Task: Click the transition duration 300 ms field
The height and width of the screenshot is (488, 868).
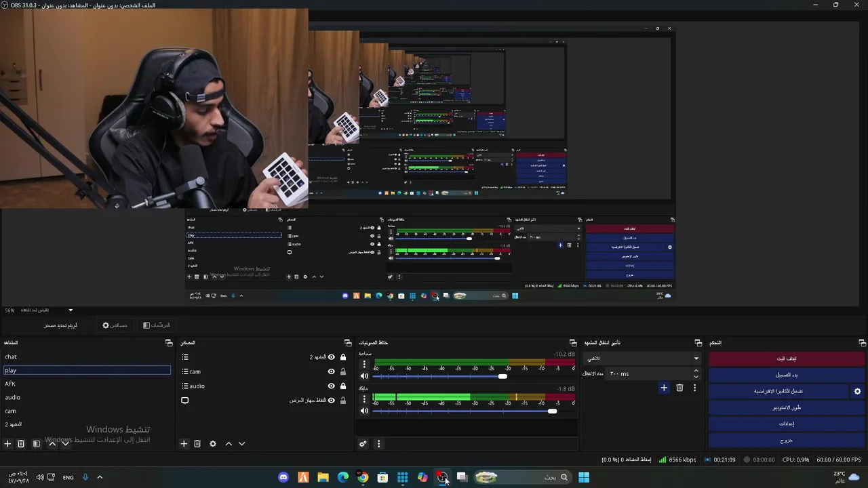Action: (x=647, y=373)
